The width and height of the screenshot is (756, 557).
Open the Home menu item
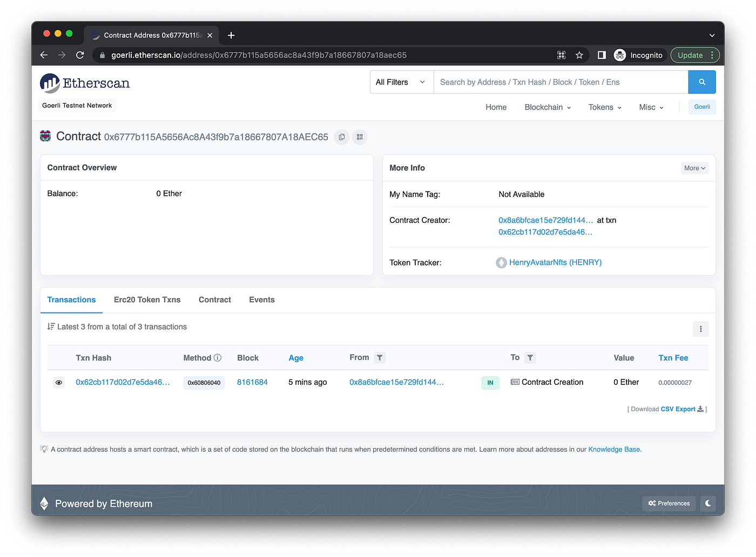point(496,107)
